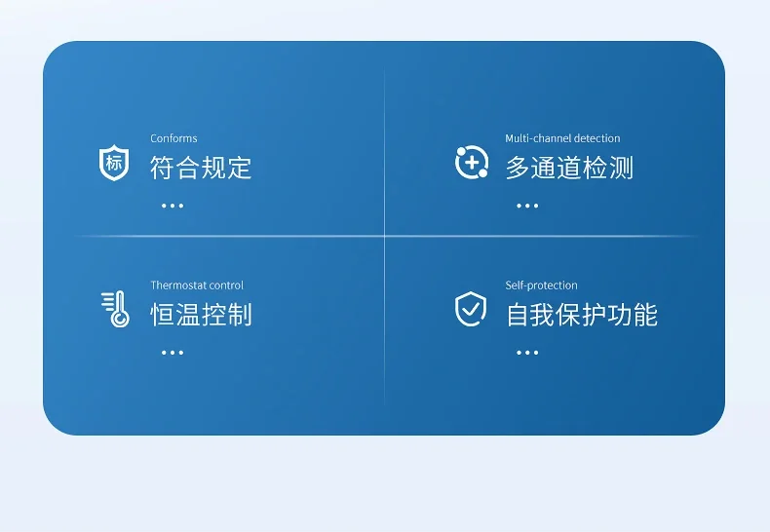Screen dimensions: 770x532
Task: Select the 符合规定 heading
Action: pyautogui.click(x=201, y=168)
